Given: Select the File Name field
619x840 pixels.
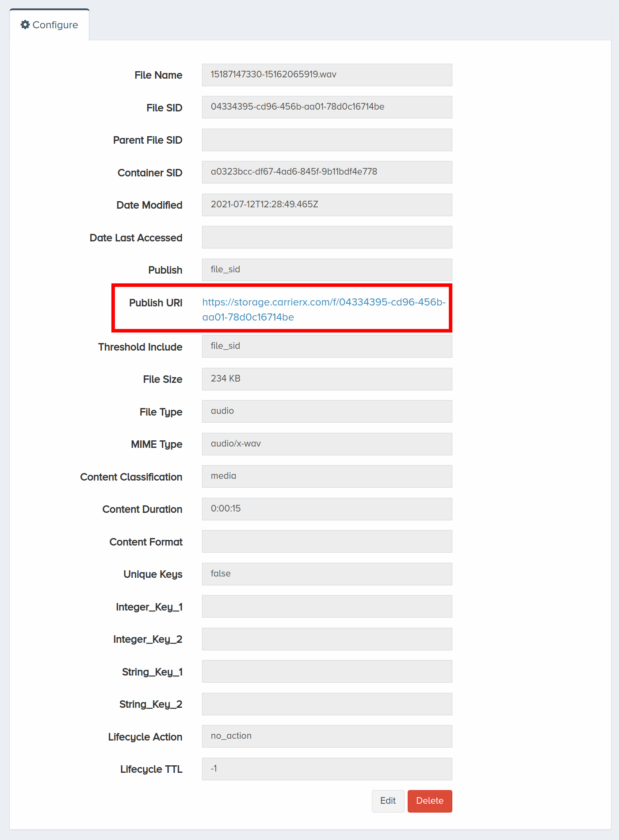Looking at the screenshot, I should click(327, 75).
